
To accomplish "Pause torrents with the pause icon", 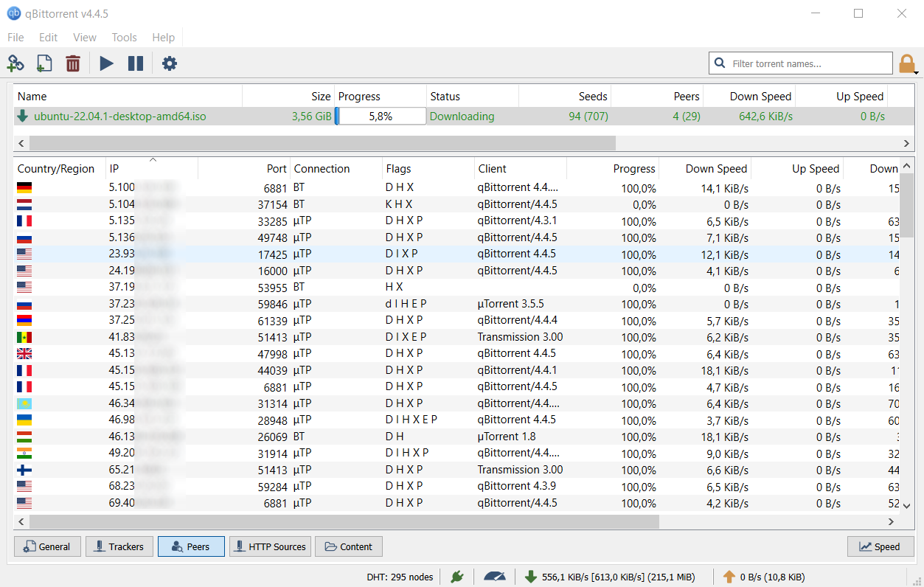I will pyautogui.click(x=136, y=63).
